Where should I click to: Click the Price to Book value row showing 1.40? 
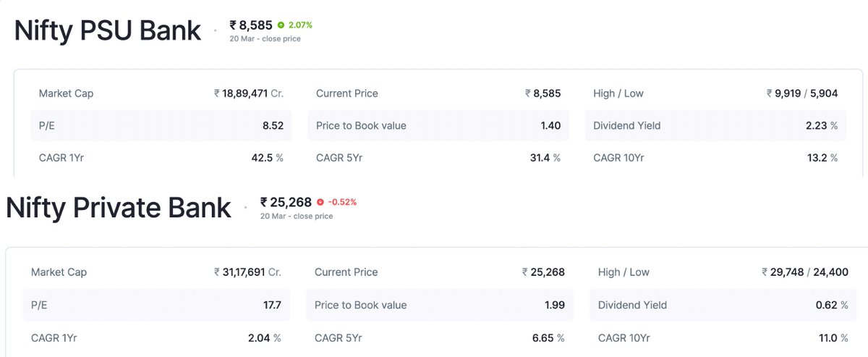(x=438, y=125)
